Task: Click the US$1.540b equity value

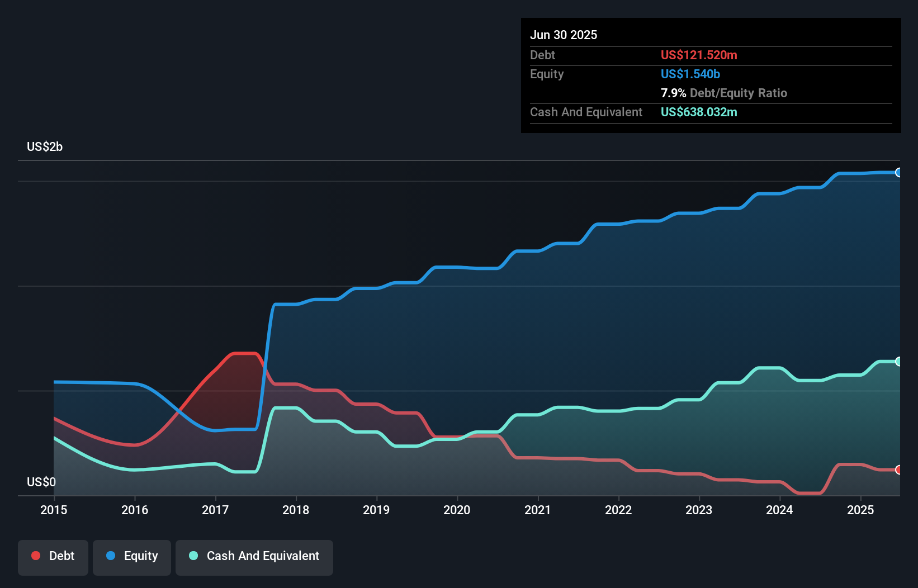Action: (690, 74)
